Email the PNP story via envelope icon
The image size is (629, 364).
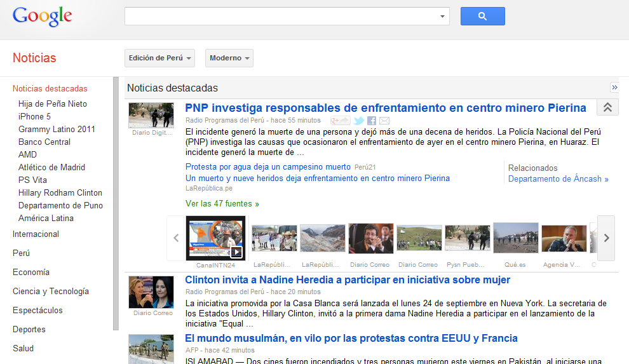(384, 120)
